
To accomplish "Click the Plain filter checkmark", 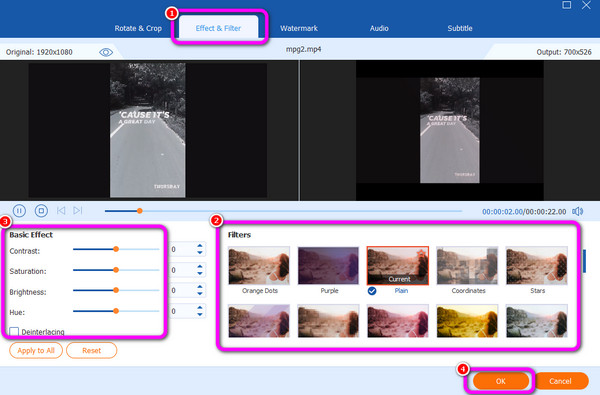I will pos(372,291).
